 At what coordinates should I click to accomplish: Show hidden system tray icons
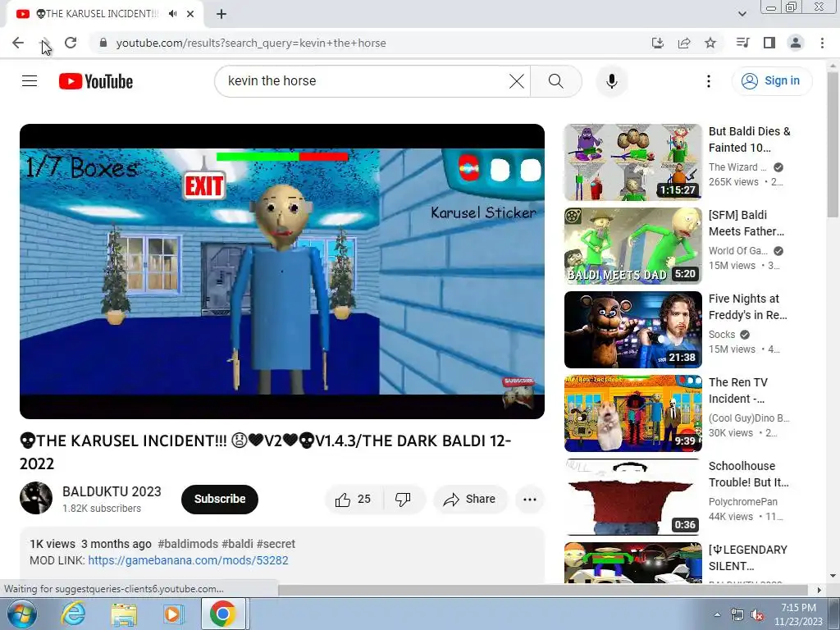click(717, 614)
